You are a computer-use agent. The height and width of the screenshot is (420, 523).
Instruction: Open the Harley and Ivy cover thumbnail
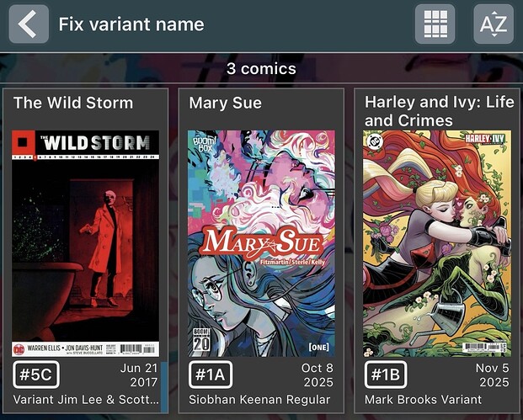click(x=437, y=243)
